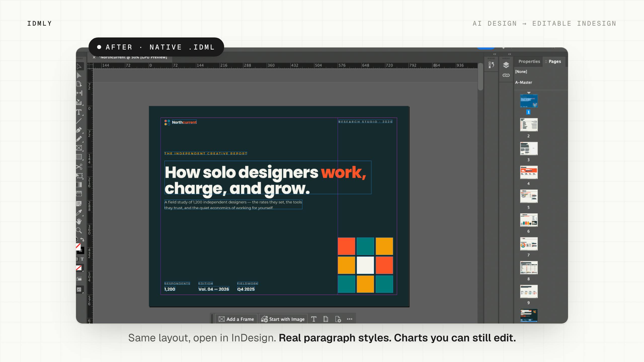Select page 7 thumbnail
644x362 pixels.
(529, 244)
